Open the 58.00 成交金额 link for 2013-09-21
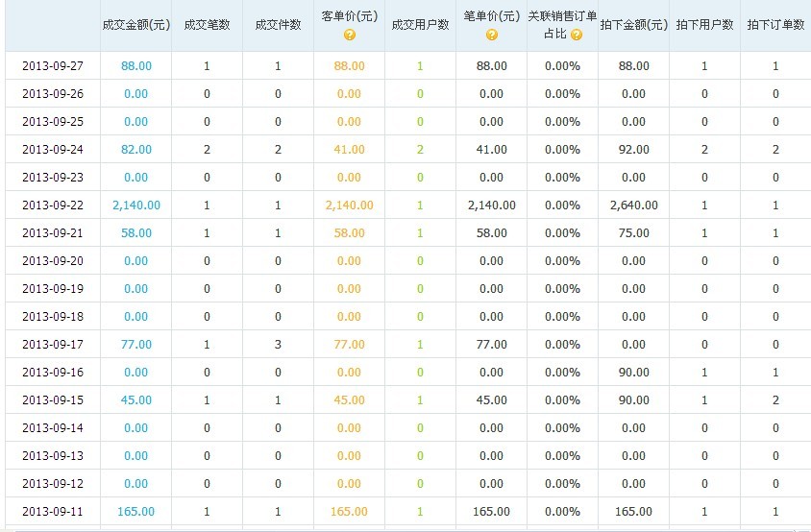The height and width of the screenshot is (532, 811). (136, 233)
